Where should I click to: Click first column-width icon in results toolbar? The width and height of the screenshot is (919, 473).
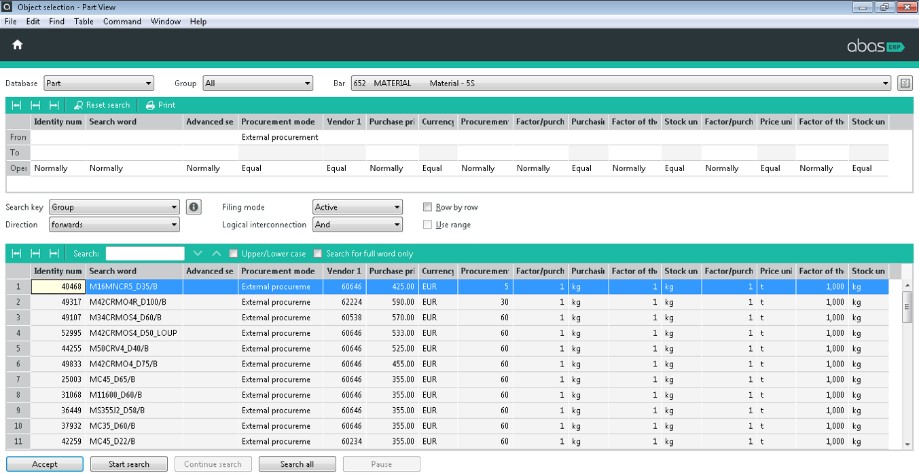tap(16, 254)
